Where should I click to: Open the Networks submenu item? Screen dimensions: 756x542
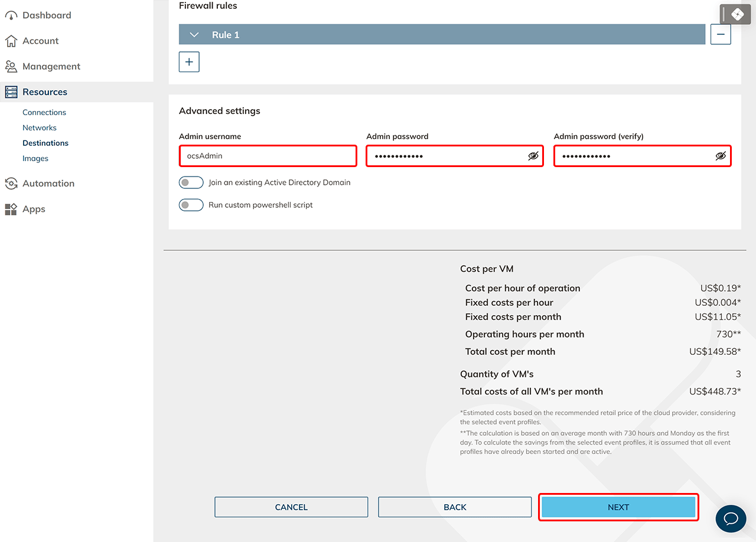[40, 128]
